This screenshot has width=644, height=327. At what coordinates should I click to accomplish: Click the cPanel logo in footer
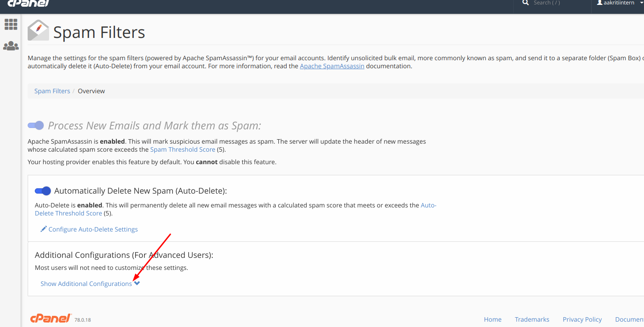(50, 318)
